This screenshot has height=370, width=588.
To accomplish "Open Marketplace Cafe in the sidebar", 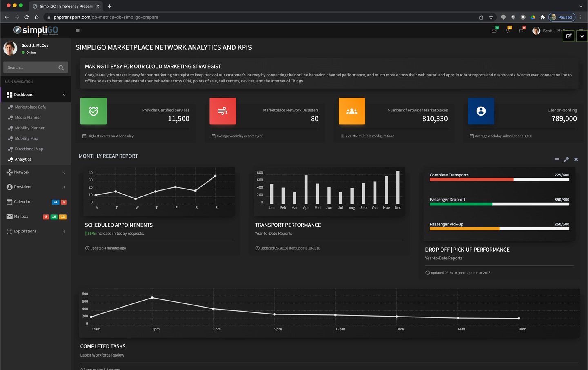I will coord(30,107).
